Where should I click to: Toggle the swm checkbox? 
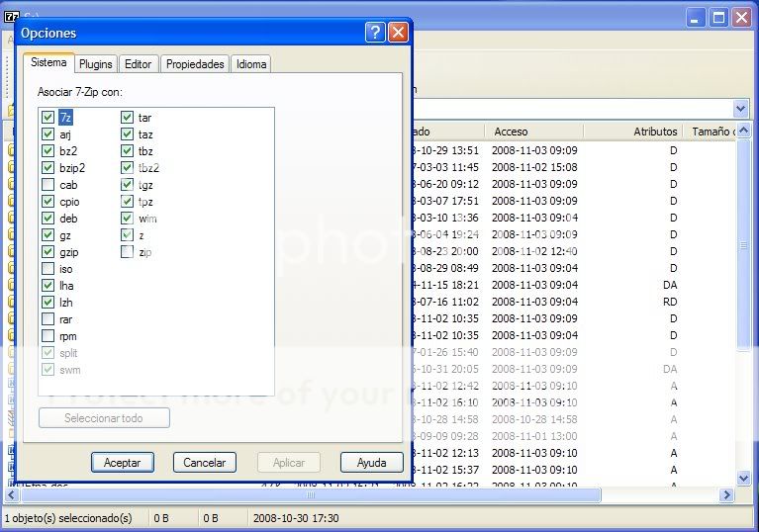(x=47, y=370)
